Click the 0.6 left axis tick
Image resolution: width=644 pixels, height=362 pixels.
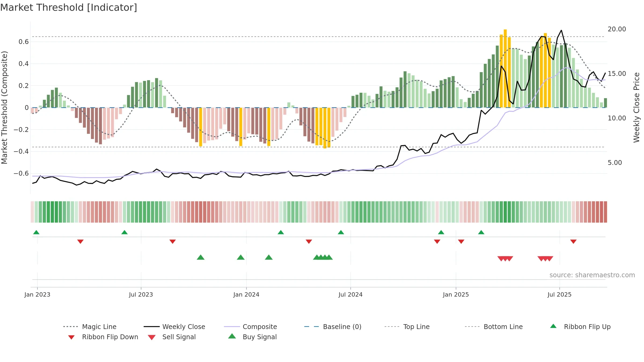tap(24, 42)
